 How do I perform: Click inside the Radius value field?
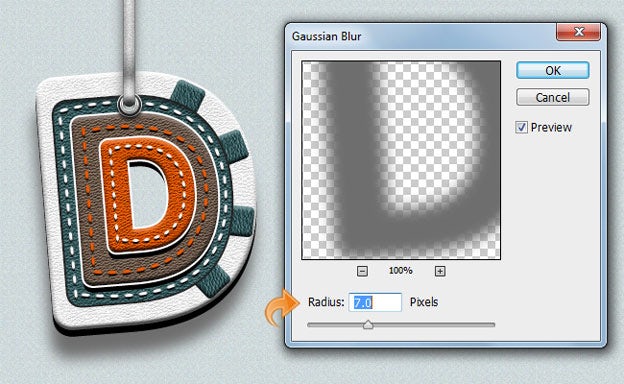(x=375, y=302)
